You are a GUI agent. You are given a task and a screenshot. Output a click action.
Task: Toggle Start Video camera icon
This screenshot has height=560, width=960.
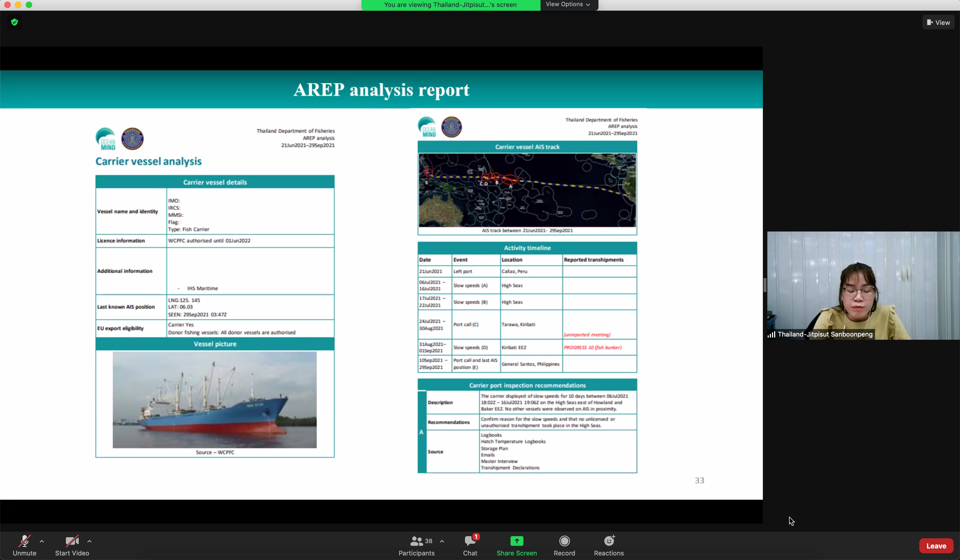72,541
